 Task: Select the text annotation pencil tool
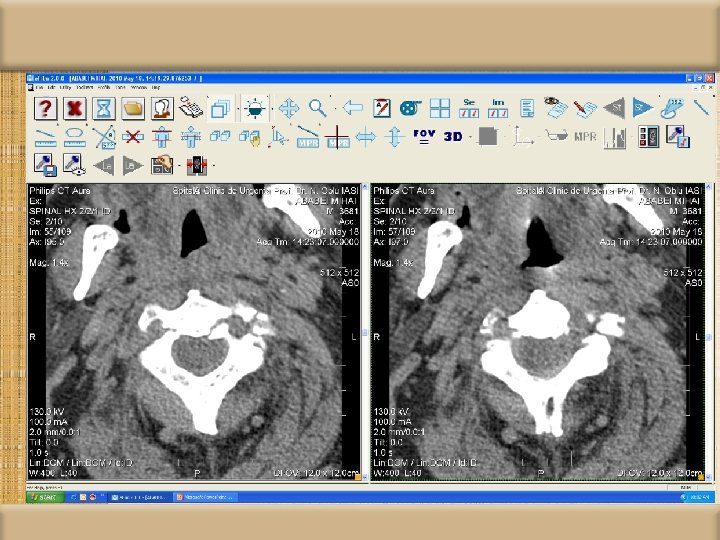pos(382,108)
